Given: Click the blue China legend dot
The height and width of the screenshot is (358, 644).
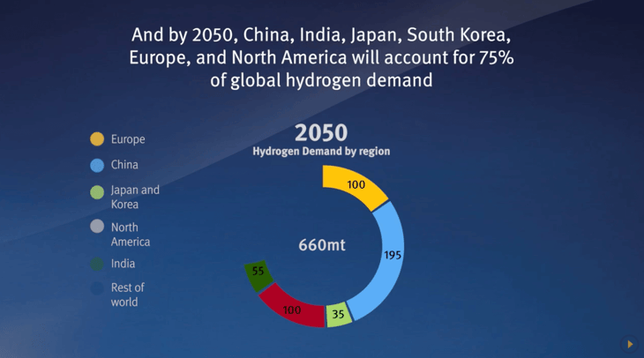Looking at the screenshot, I should pyautogui.click(x=97, y=165).
